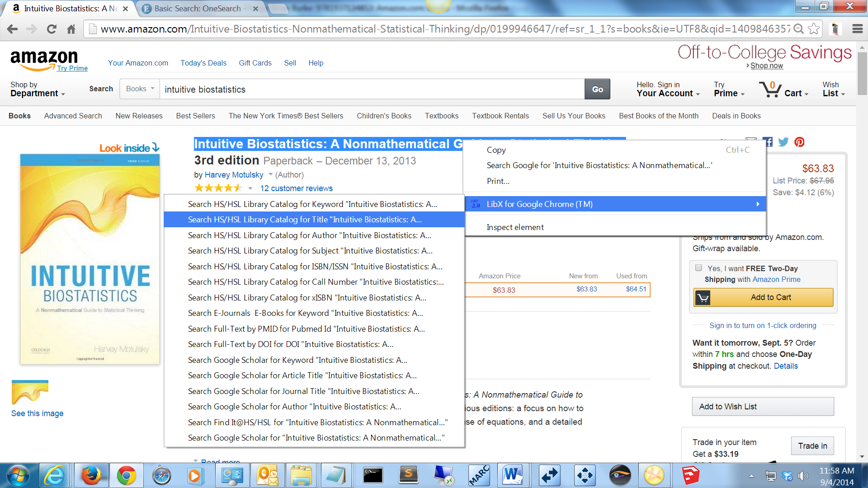Reload the page with the refresh icon
The image size is (868, 488).
[52, 29]
